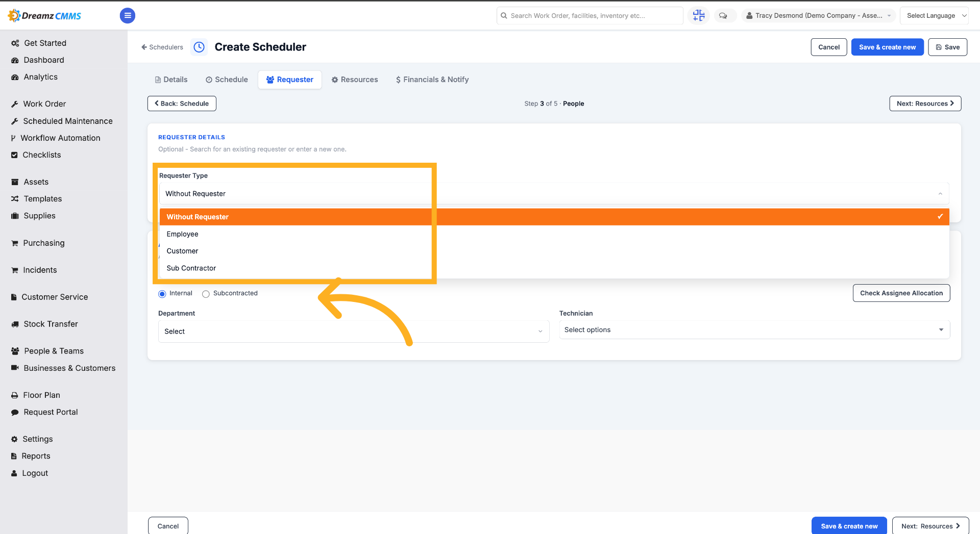Viewport: 980px width, 534px height.
Task: Click the Save button in header
Action: 947,47
